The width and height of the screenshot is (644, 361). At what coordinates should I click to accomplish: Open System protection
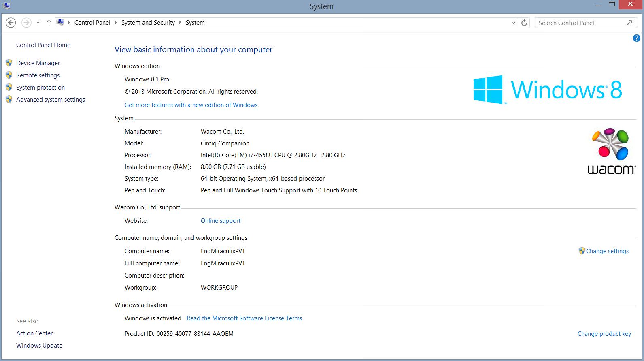pyautogui.click(x=40, y=88)
